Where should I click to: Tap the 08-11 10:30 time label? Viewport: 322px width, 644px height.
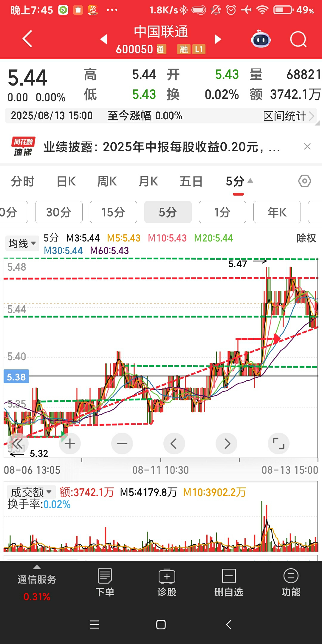coord(160,470)
